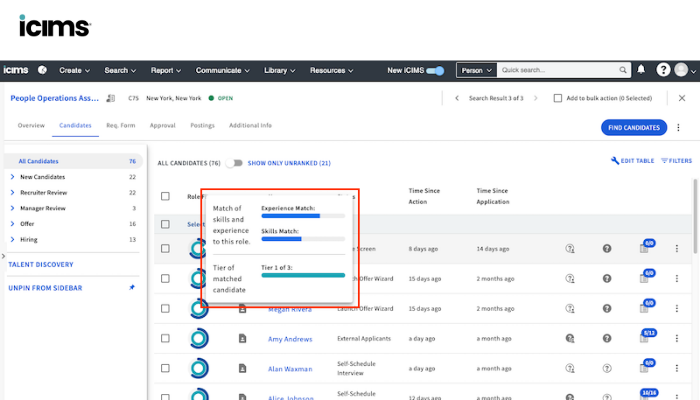The width and height of the screenshot is (700, 400).
Task: Expand the Offer group
Action: pyautogui.click(x=12, y=224)
